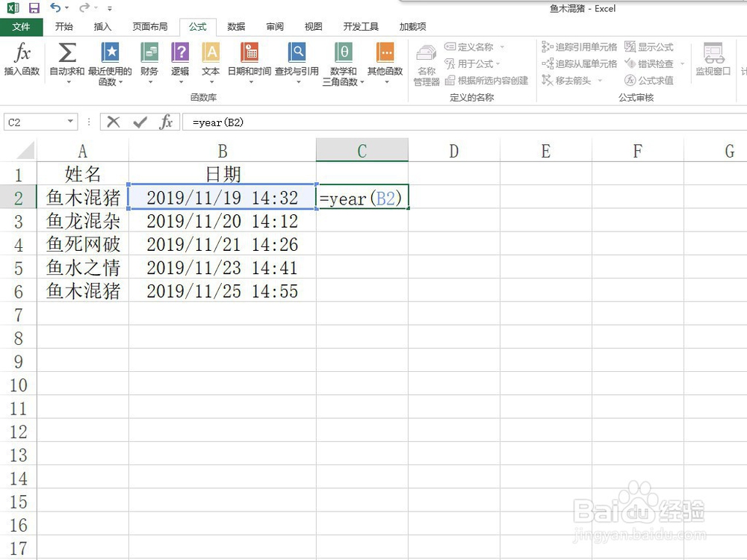
Task: Click cell containing 2019/11/23 14:41
Action: coord(223,267)
